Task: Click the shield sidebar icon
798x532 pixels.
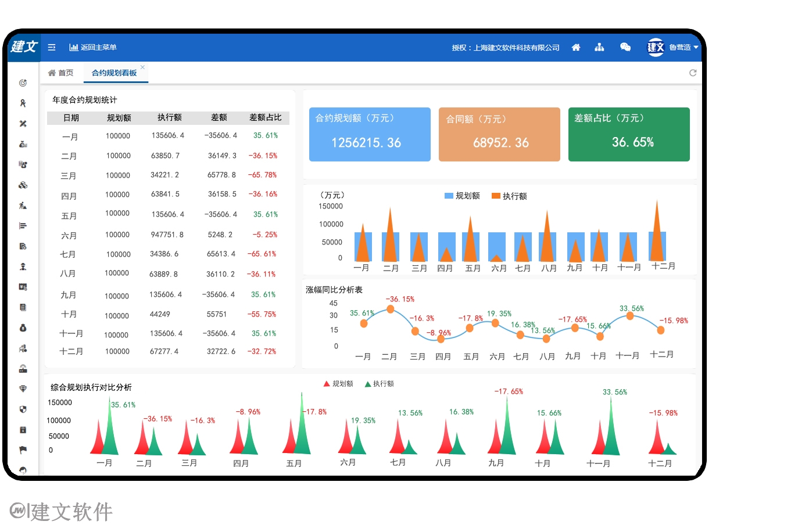Action: [23, 409]
